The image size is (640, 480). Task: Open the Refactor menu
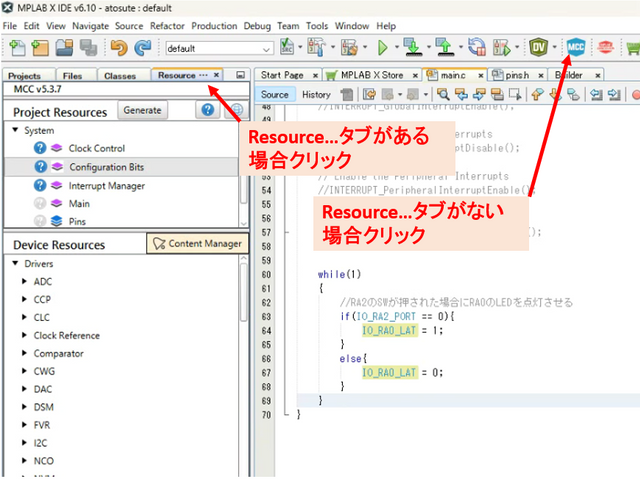coord(167,25)
